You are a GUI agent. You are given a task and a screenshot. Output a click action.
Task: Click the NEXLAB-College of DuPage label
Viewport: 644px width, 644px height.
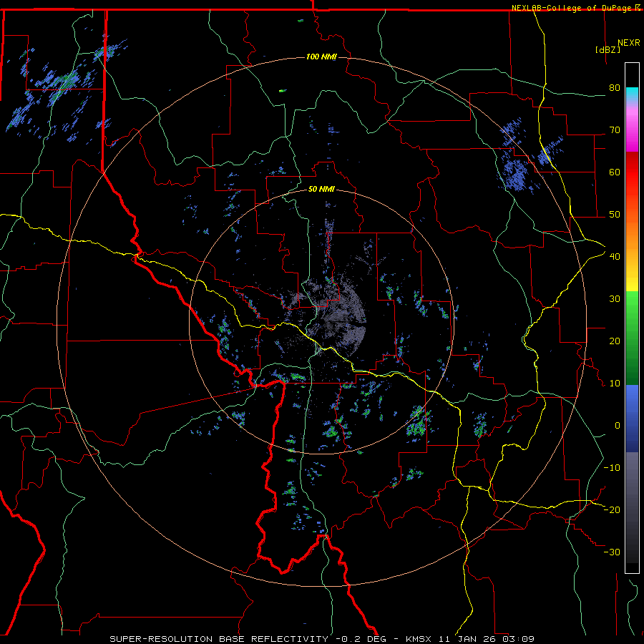point(571,8)
